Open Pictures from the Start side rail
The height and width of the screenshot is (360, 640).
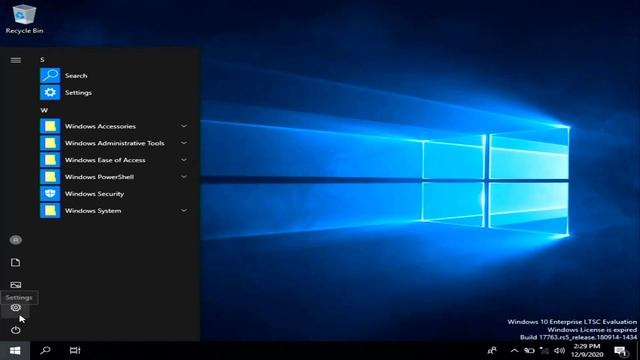click(16, 285)
